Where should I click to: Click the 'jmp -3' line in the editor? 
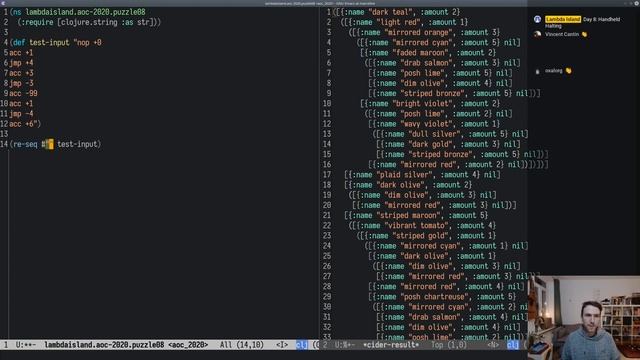click(21, 83)
